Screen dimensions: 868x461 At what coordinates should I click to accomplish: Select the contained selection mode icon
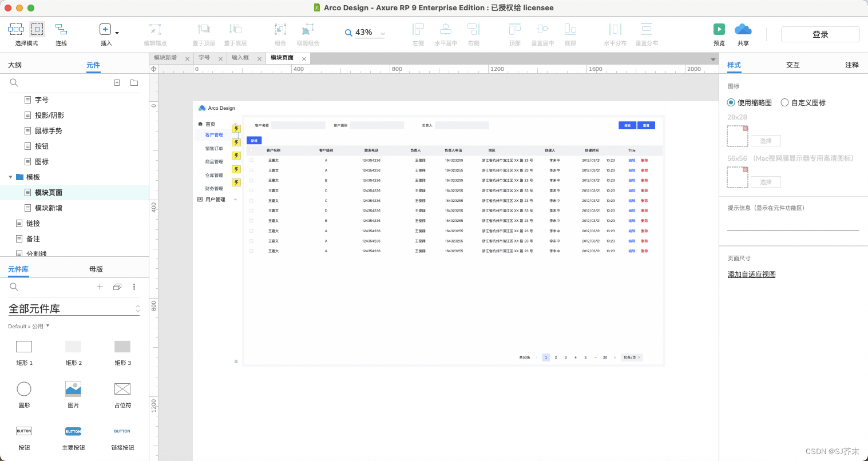[37, 29]
